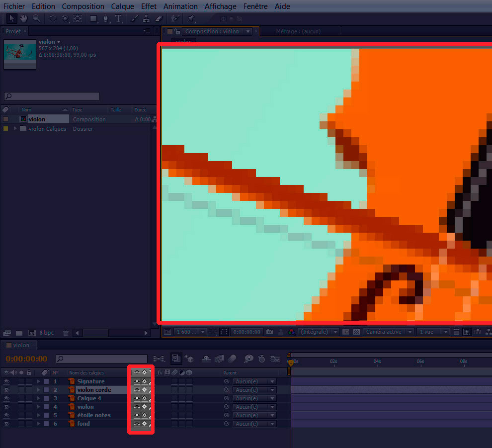Create a new folder in the Project panel

point(19,333)
